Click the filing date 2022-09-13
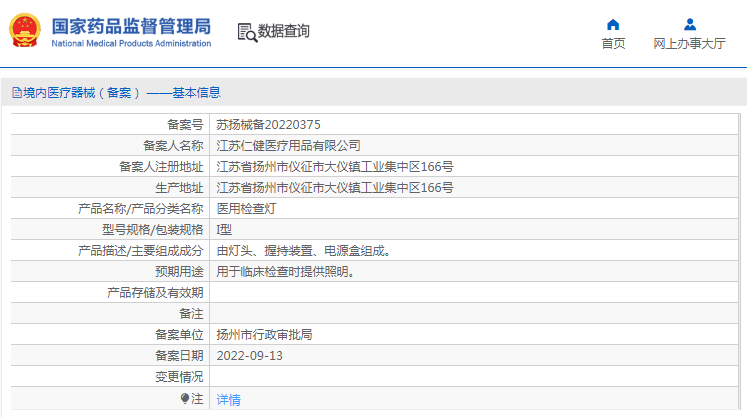 pos(250,356)
